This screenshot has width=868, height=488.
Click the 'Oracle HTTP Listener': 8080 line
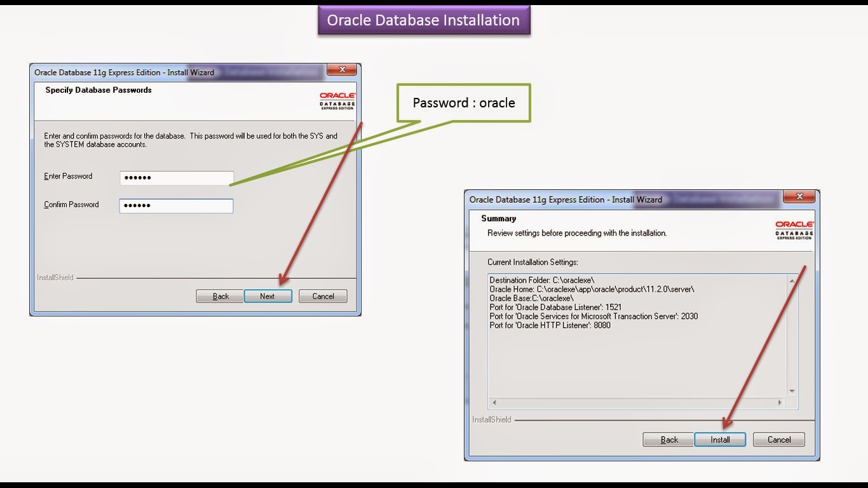coord(550,325)
